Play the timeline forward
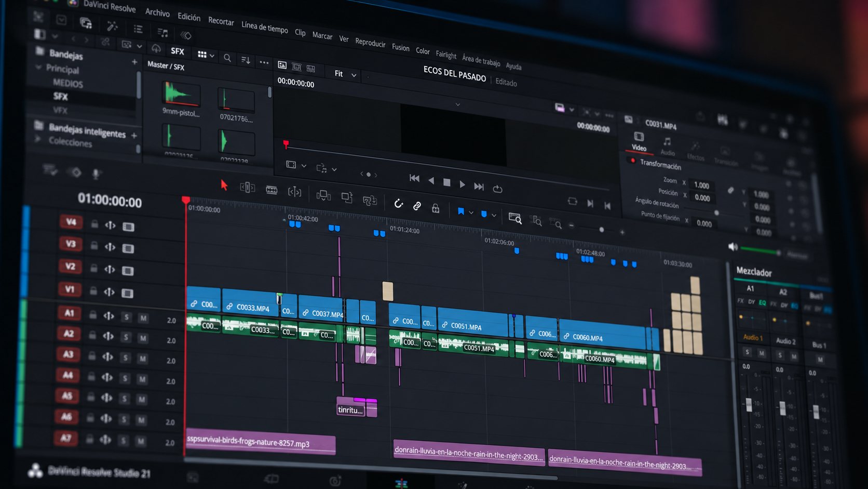 [462, 184]
